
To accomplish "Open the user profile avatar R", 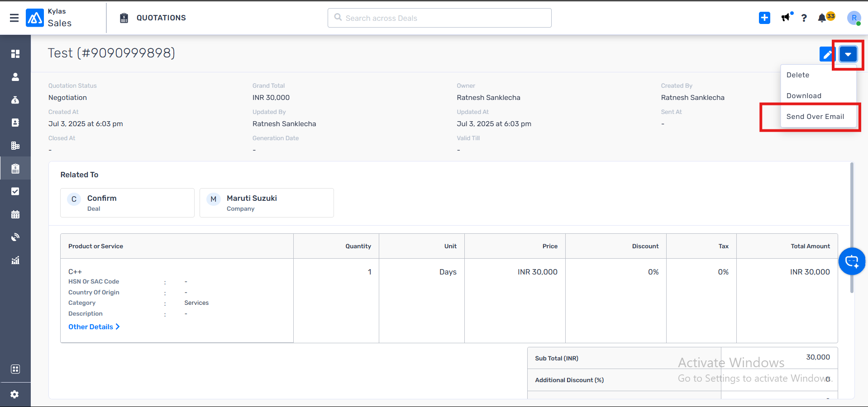I will [x=854, y=18].
